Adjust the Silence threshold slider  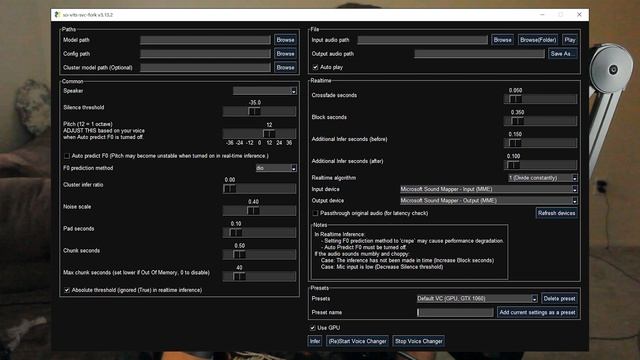click(260, 111)
